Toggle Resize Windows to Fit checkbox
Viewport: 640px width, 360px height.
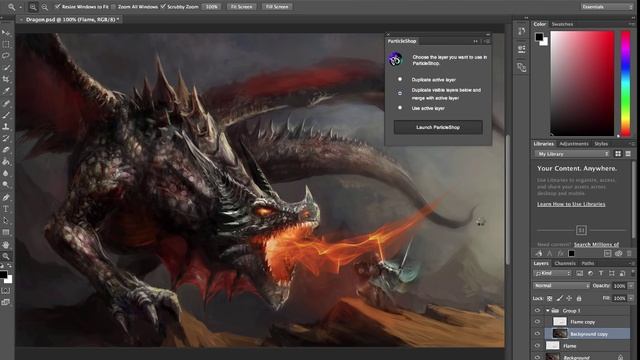pyautogui.click(x=58, y=7)
